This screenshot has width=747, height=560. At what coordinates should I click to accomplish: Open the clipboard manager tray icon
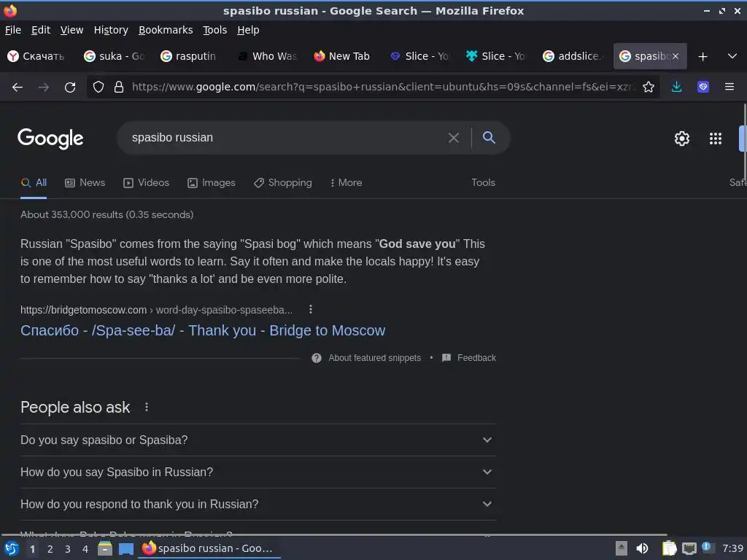[670, 548]
